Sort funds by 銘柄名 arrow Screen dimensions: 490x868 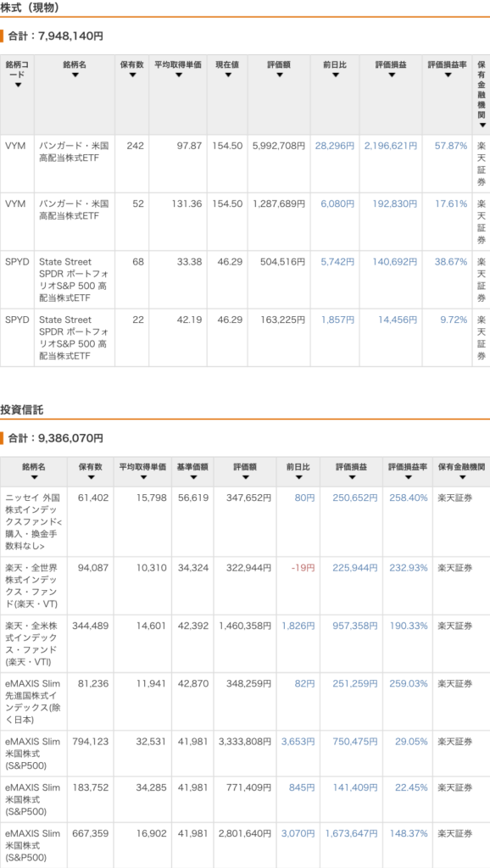(x=34, y=477)
